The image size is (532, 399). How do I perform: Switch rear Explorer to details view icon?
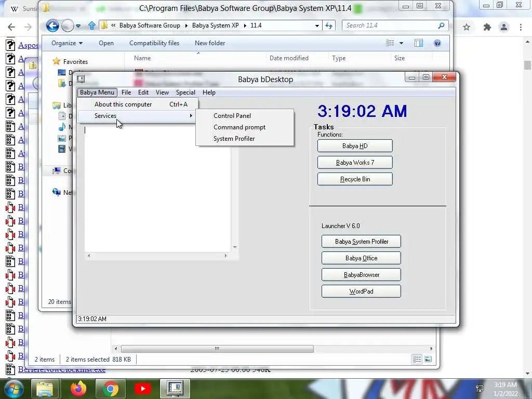pos(417,360)
